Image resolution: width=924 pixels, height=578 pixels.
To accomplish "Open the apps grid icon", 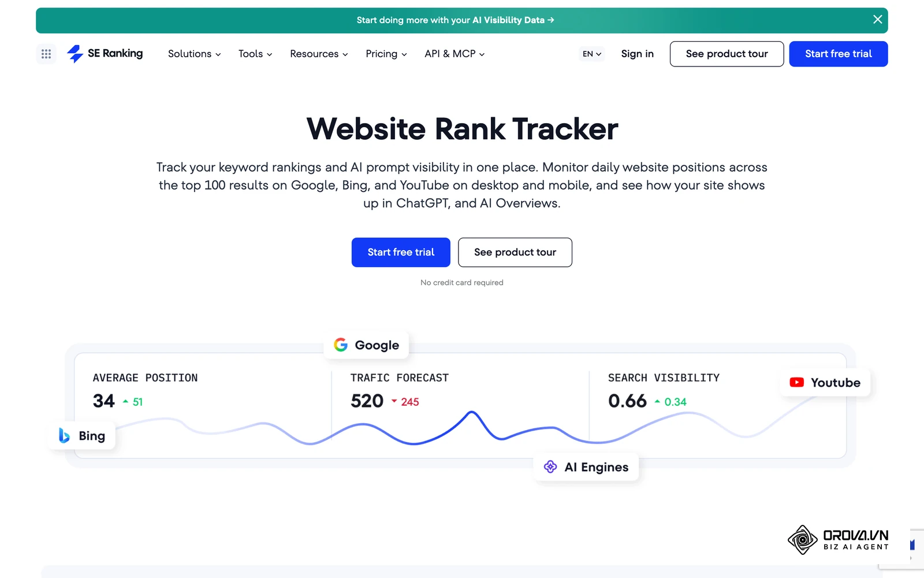I will [46, 54].
